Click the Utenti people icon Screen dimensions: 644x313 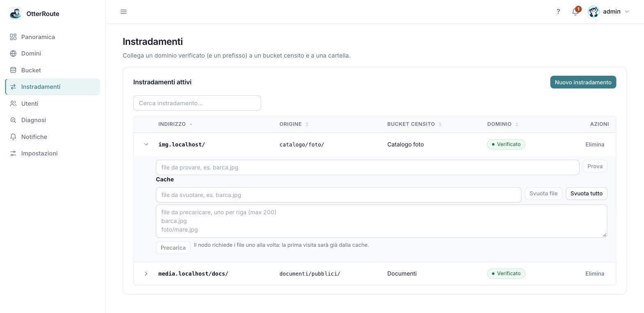pyautogui.click(x=13, y=104)
